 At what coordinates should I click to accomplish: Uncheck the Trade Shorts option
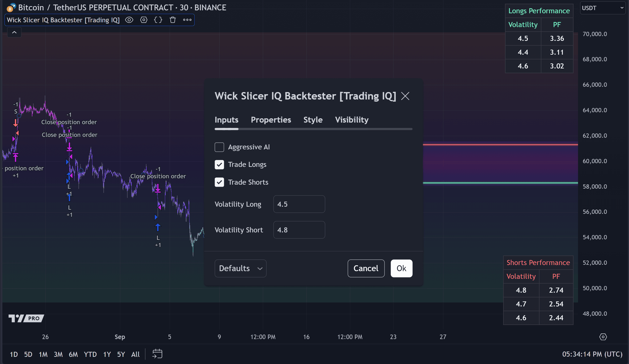click(219, 182)
